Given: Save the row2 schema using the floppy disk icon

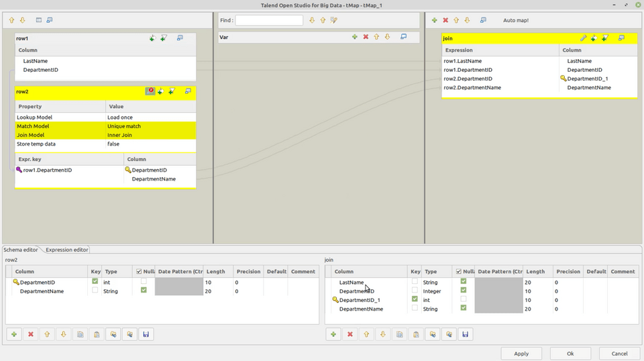Looking at the screenshot, I should point(146,334).
